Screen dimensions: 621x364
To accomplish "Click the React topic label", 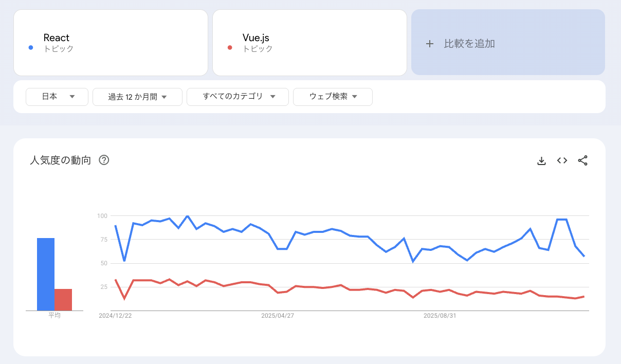I will [x=57, y=37].
